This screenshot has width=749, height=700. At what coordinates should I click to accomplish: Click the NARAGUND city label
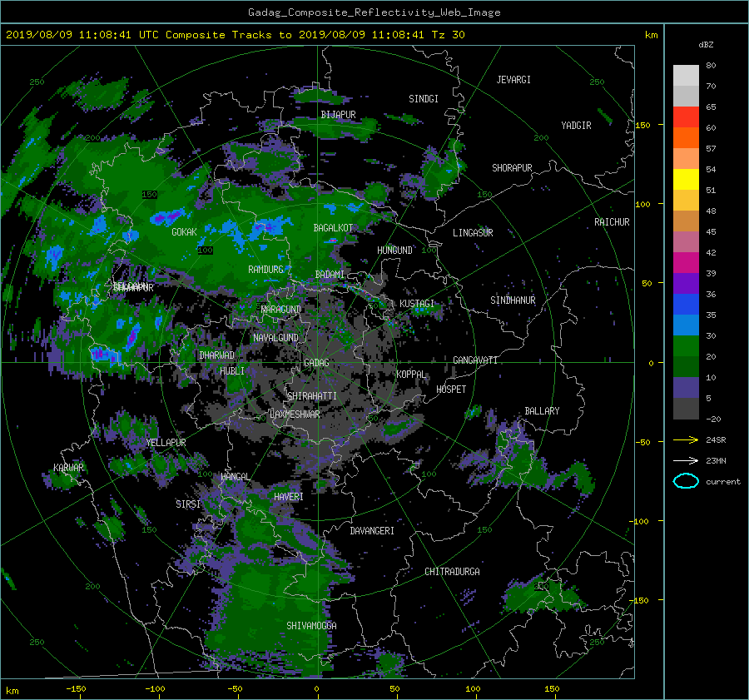pyautogui.click(x=281, y=310)
